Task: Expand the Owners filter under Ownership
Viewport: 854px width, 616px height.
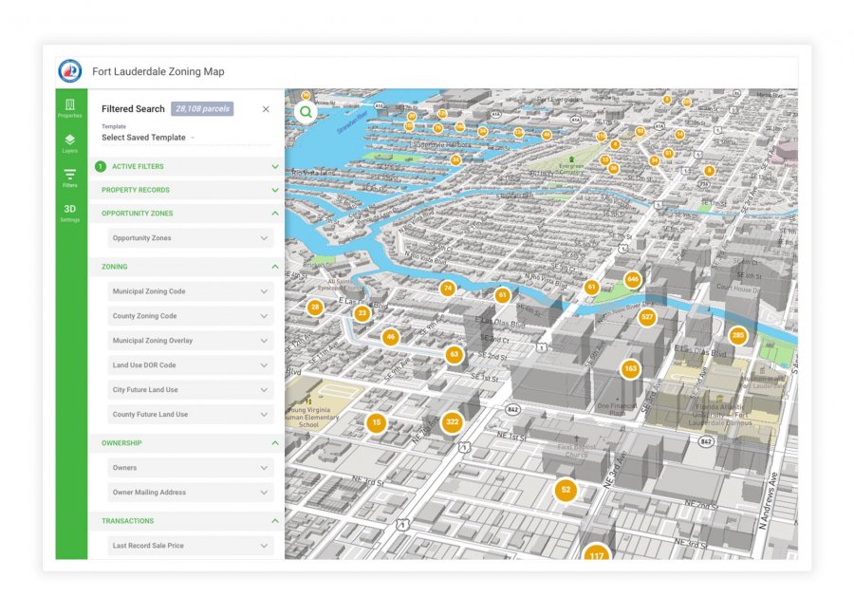Action: pos(190,467)
